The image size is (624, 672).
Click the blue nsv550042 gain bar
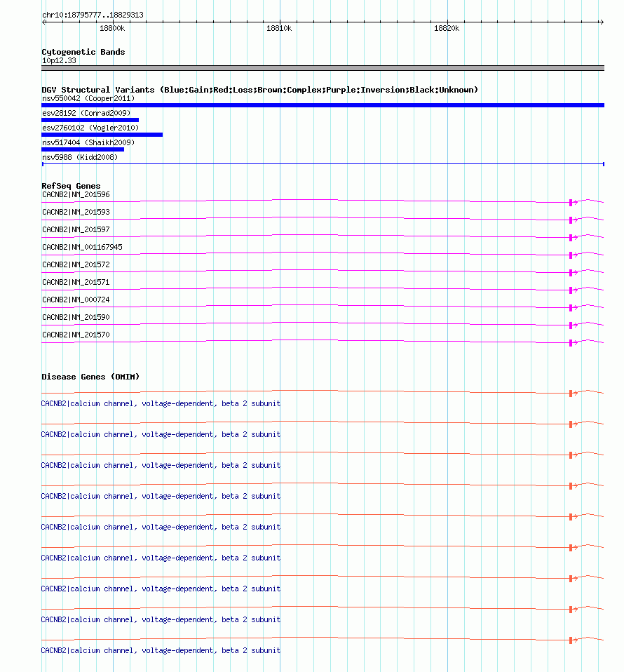pyautogui.click(x=323, y=105)
